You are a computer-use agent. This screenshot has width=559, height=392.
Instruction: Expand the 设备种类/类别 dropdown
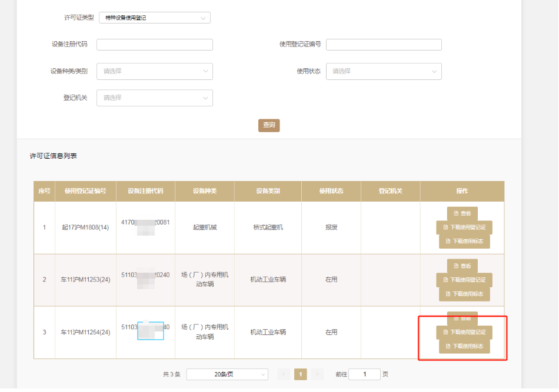[154, 71]
